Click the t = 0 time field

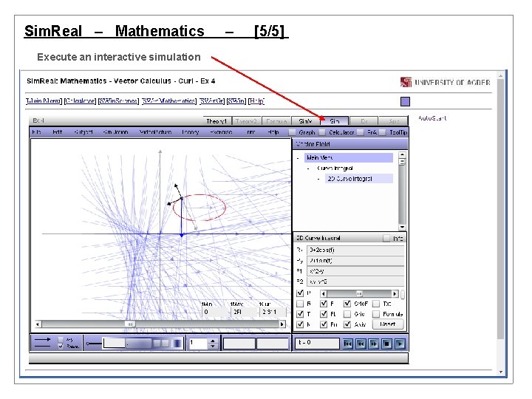(x=317, y=344)
